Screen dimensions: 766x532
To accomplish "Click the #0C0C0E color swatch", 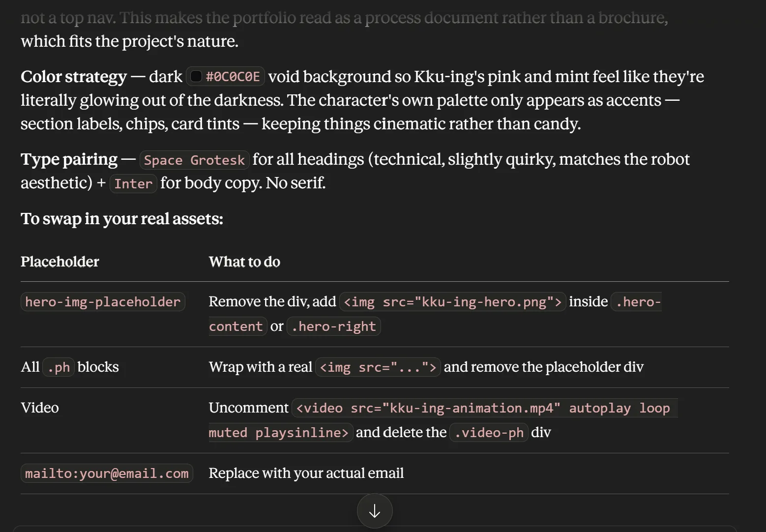I will tap(196, 77).
